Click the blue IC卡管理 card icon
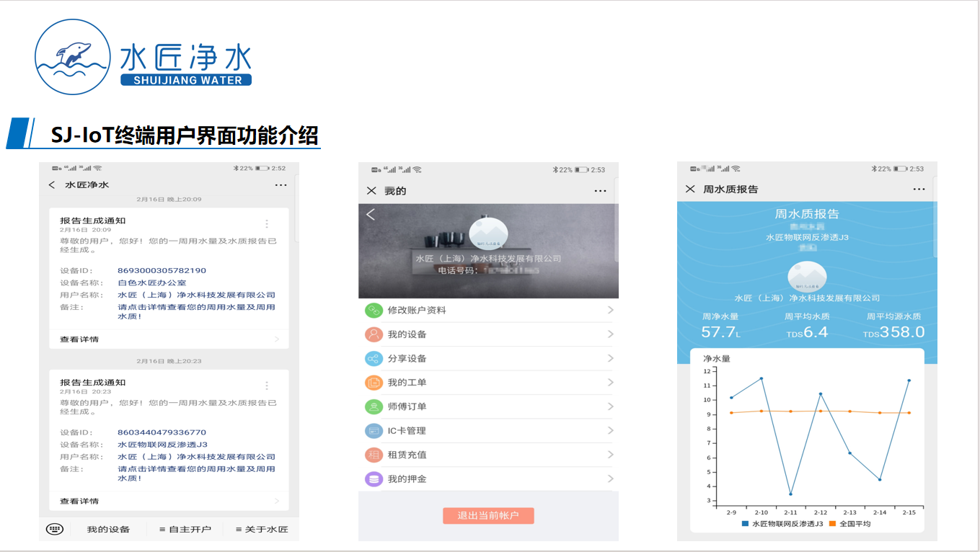The height and width of the screenshot is (552, 980). 374,431
